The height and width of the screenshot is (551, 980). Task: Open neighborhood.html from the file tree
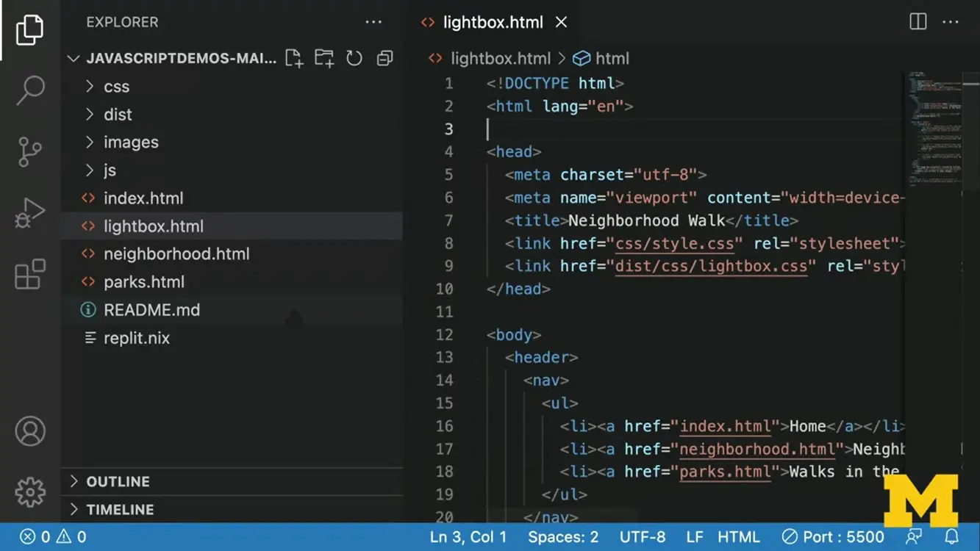pos(232,254)
